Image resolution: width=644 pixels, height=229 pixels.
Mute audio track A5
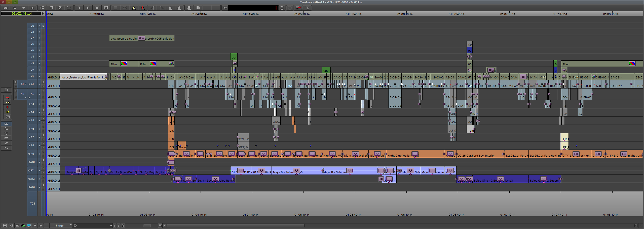pos(43,123)
